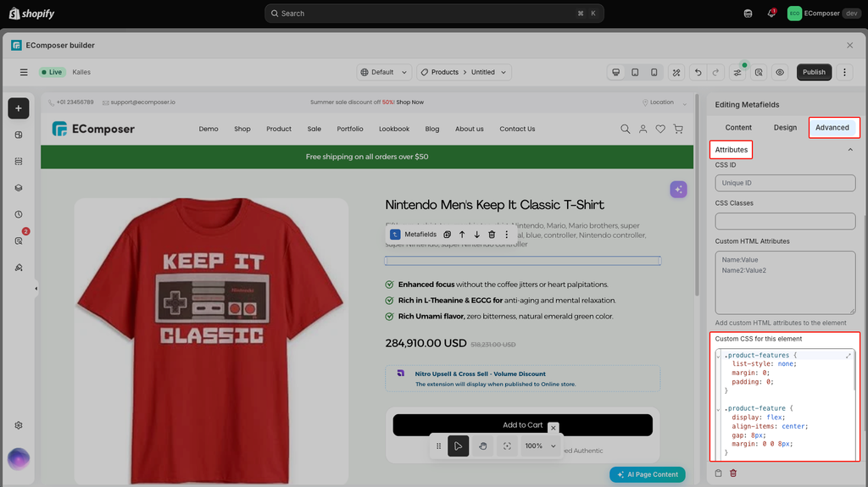Collapse the Attributes section chevron
The image size is (868, 487).
(x=850, y=150)
